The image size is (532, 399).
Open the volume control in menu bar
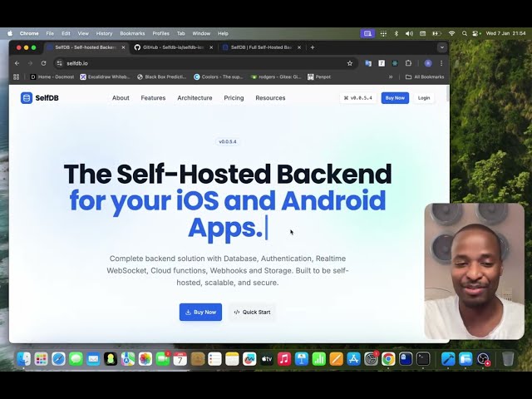click(x=409, y=33)
